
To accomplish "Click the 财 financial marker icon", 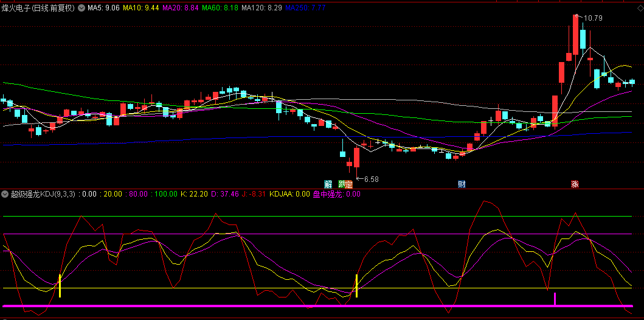I will coord(462,184).
